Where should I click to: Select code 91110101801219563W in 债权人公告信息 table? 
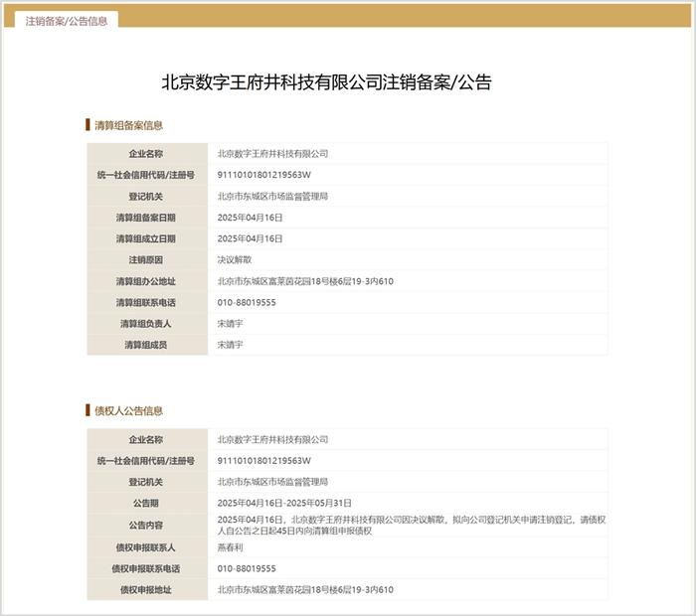tap(264, 461)
